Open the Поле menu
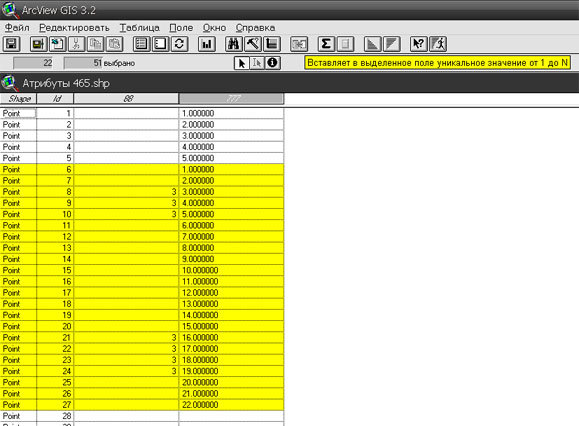The height and width of the screenshot is (426, 579). pyautogui.click(x=181, y=28)
